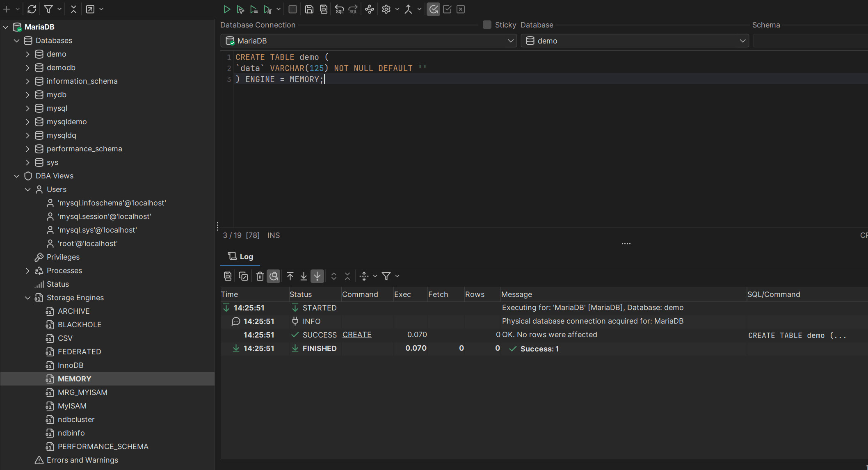868x470 pixels.
Task: Open the editor settings gear icon
Action: [386, 9]
